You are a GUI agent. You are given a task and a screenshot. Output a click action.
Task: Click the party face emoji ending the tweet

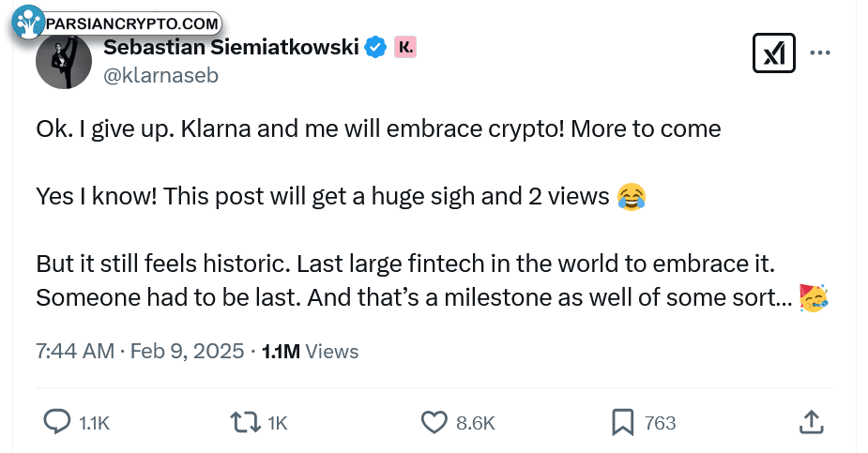pos(813,298)
